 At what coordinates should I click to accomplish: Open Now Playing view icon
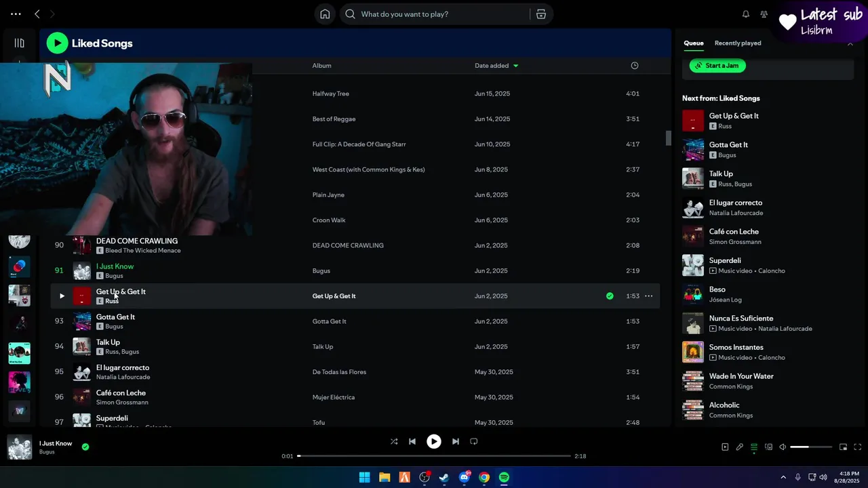tap(725, 447)
